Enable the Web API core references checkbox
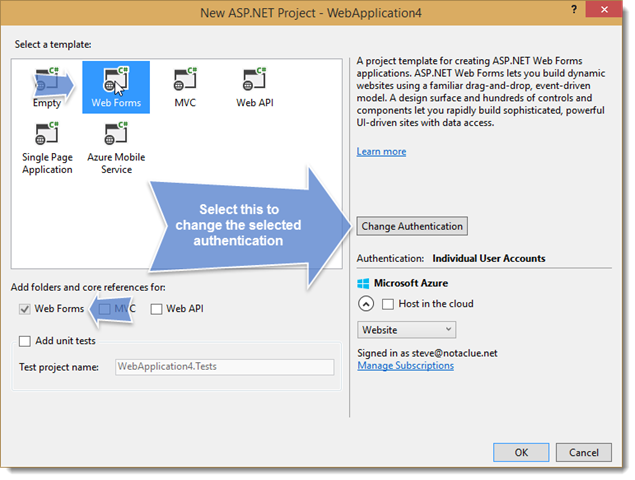This screenshot has width=635, height=480. [156, 309]
